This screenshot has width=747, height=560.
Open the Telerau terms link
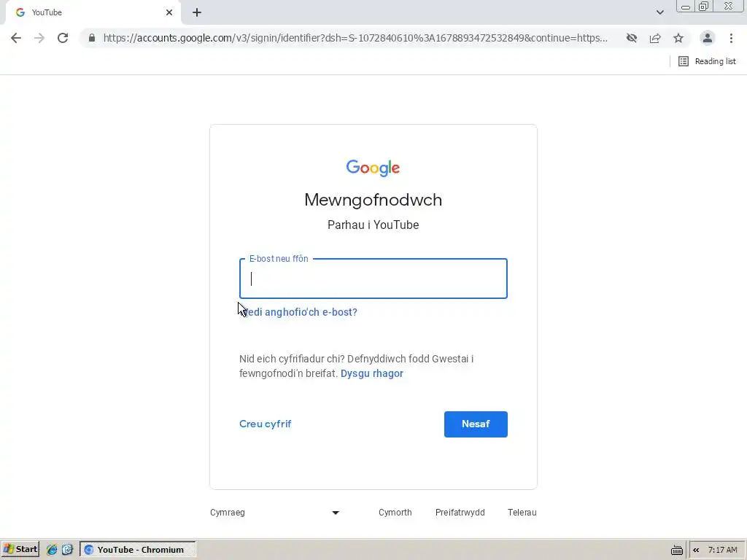[522, 513]
